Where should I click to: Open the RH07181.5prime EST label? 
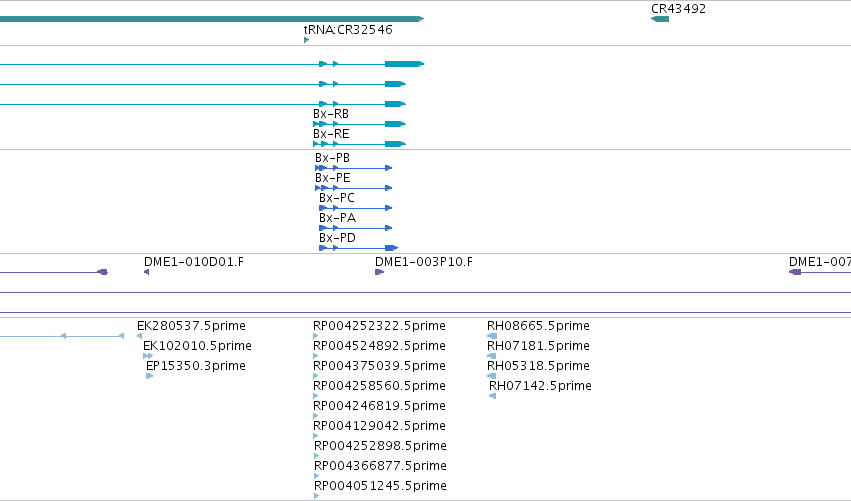tap(538, 346)
